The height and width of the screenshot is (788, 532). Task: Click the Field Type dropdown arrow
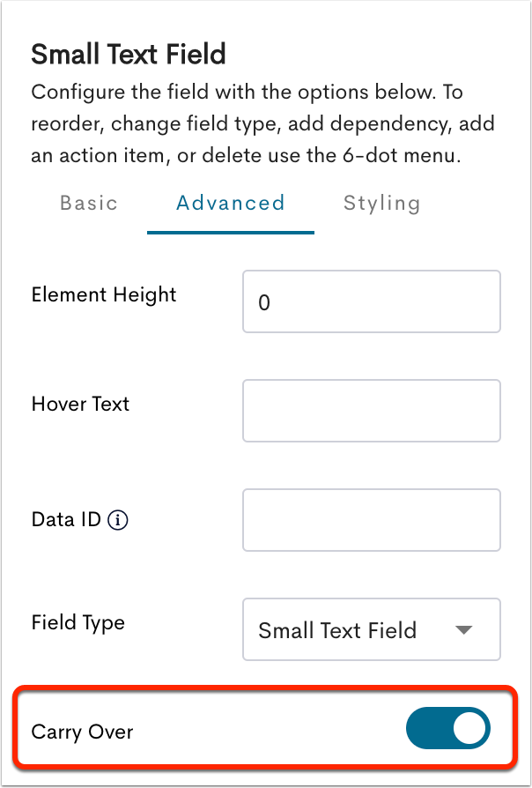(x=463, y=629)
